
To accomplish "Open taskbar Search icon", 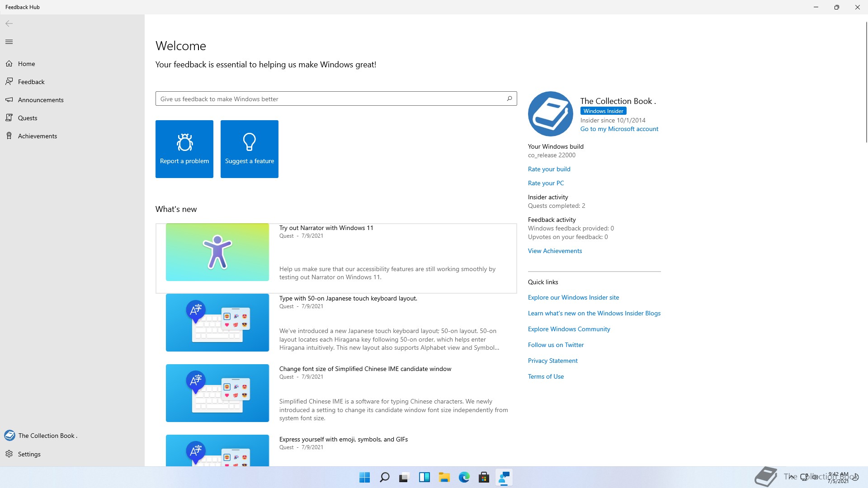I will pyautogui.click(x=385, y=477).
